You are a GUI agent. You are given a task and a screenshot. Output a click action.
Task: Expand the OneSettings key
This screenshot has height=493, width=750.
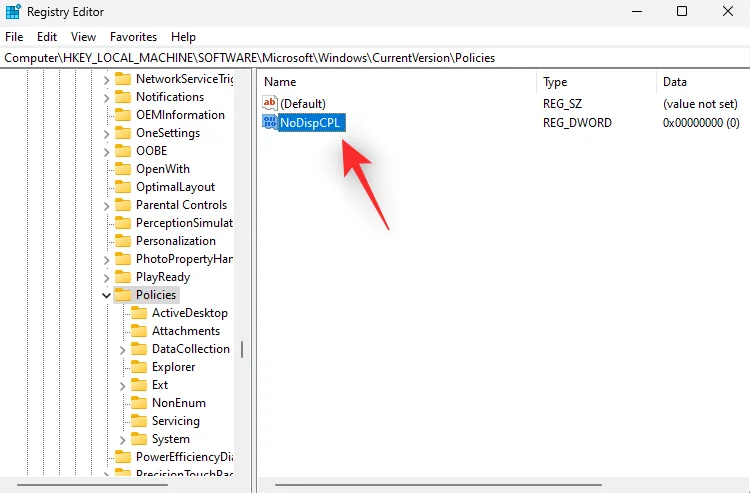pyautogui.click(x=107, y=133)
